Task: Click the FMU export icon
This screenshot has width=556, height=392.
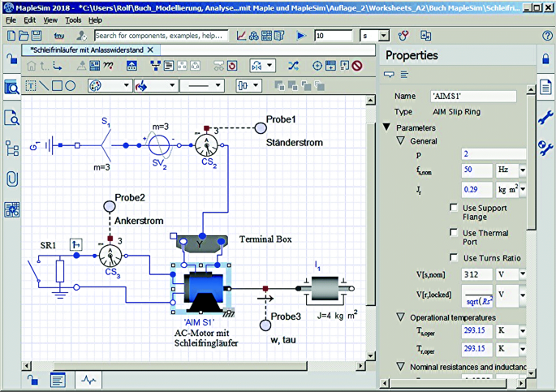Action: click(59, 36)
